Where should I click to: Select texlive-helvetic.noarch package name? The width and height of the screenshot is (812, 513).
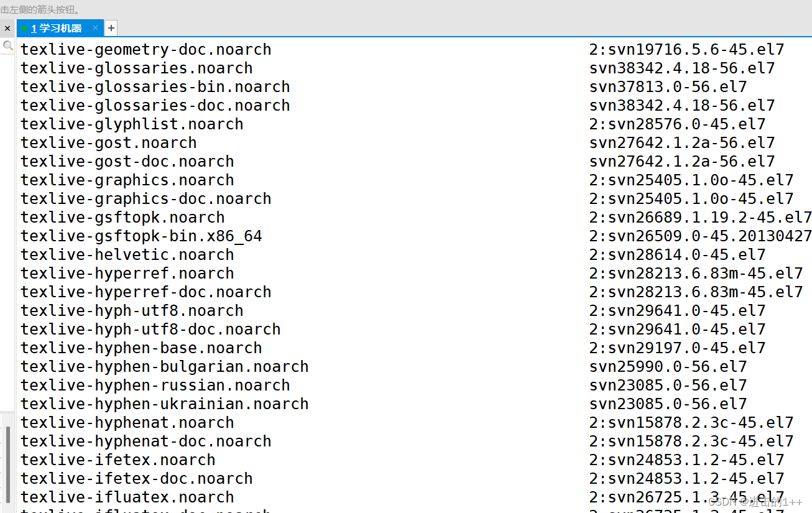click(x=127, y=255)
